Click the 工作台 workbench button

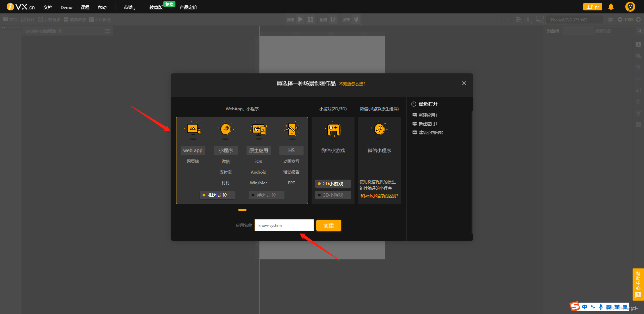593,7
